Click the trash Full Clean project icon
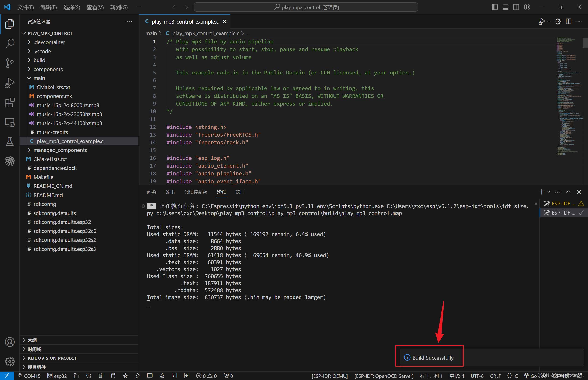 pyautogui.click(x=101, y=376)
